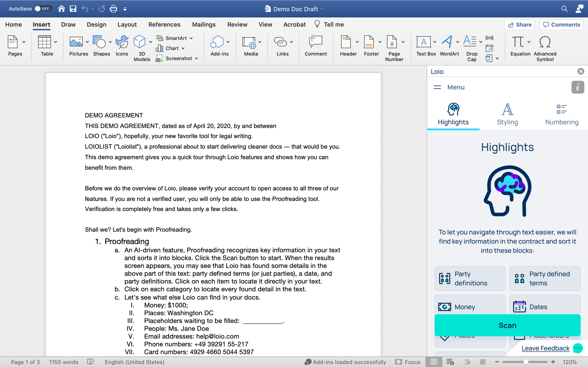The height and width of the screenshot is (367, 588).
Task: Insert a Table using the ribbon icon
Action: click(x=44, y=42)
